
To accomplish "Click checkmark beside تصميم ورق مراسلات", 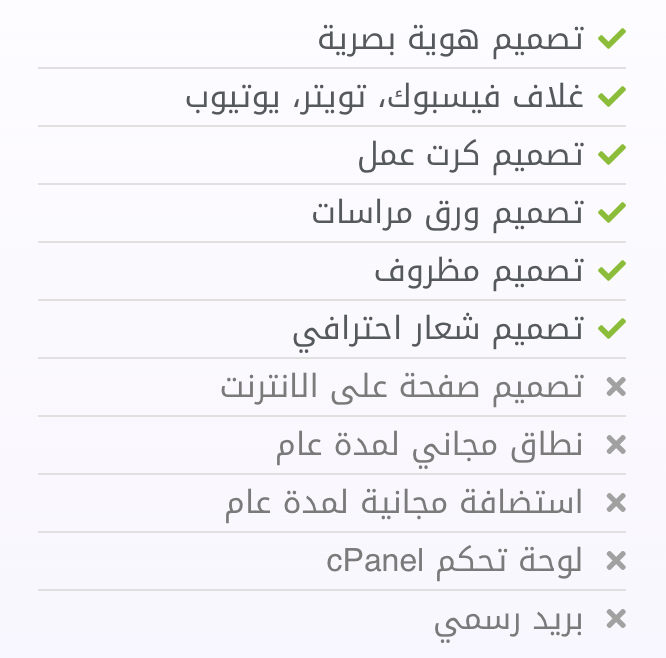I will 611,213.
